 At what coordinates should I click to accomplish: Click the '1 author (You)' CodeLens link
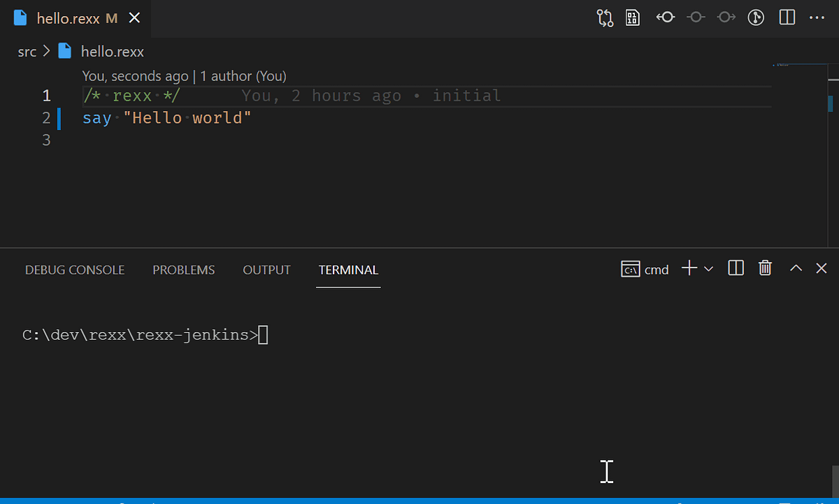242,75
